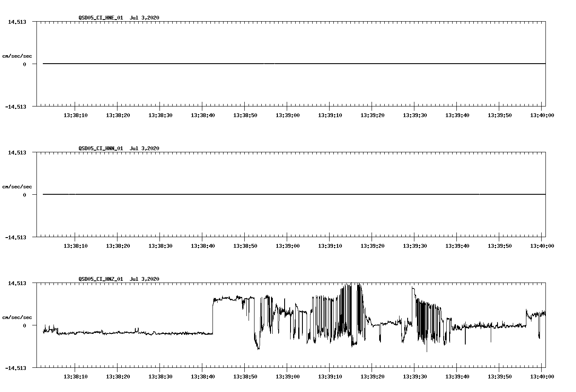This screenshot has width=576, height=392.
Task: Click 13:40:00 time label under HNE plot
Action: [x=542, y=115]
